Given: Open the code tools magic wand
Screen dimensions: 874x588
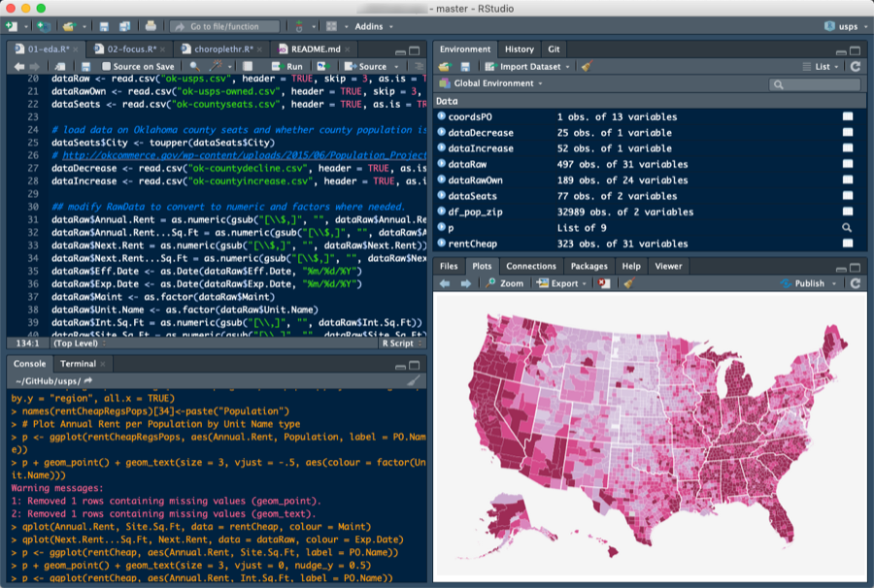Looking at the screenshot, I should click(216, 66).
